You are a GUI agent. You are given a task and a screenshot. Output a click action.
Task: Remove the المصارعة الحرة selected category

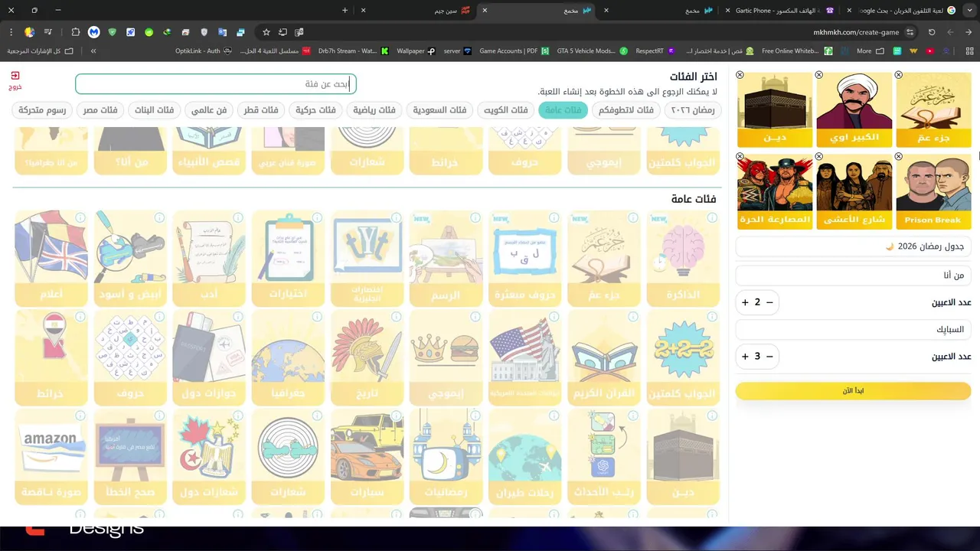[740, 157]
